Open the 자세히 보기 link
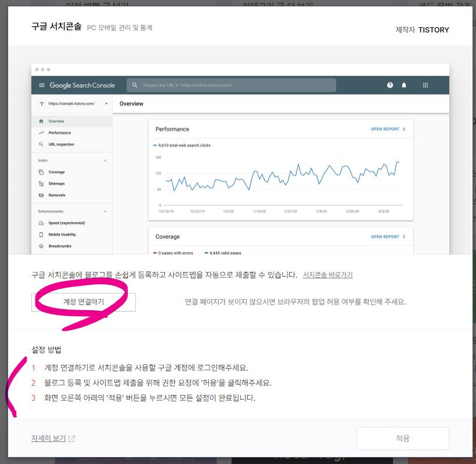 pos(49,438)
